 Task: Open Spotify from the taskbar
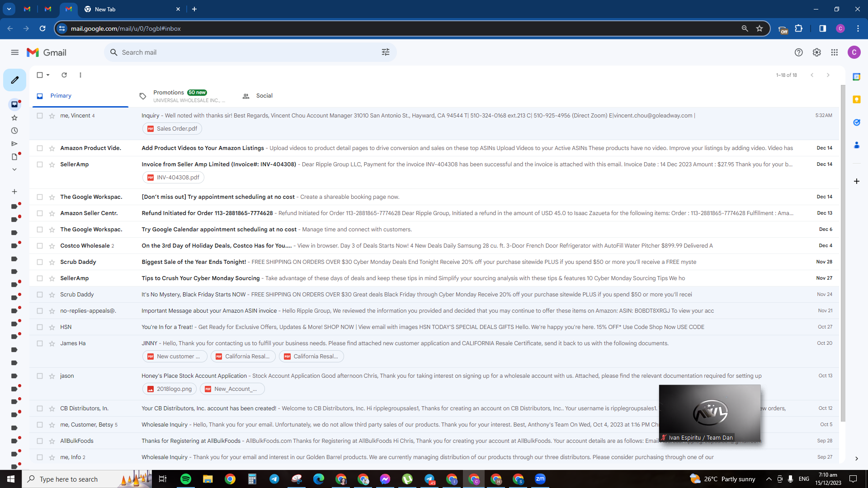click(186, 479)
